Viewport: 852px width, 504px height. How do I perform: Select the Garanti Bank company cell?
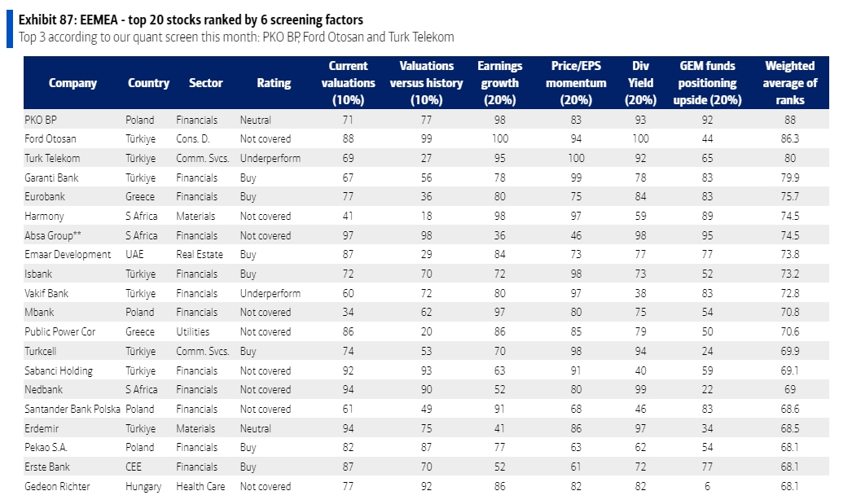point(51,178)
